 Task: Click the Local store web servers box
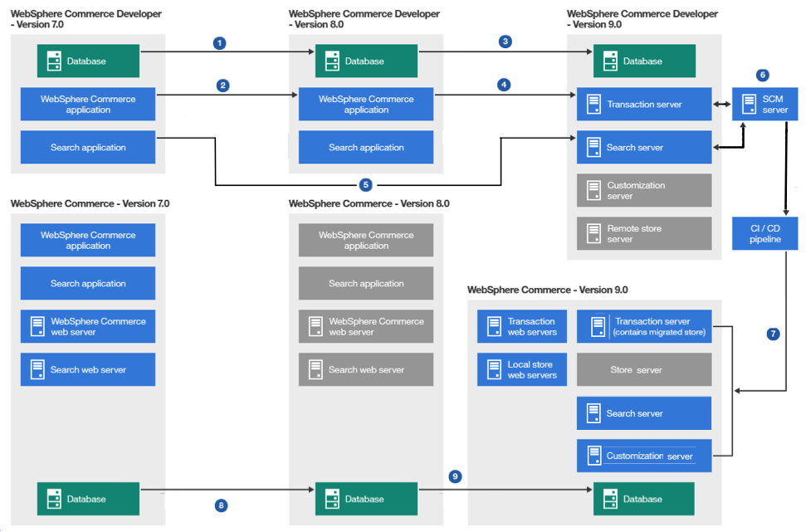(x=522, y=369)
